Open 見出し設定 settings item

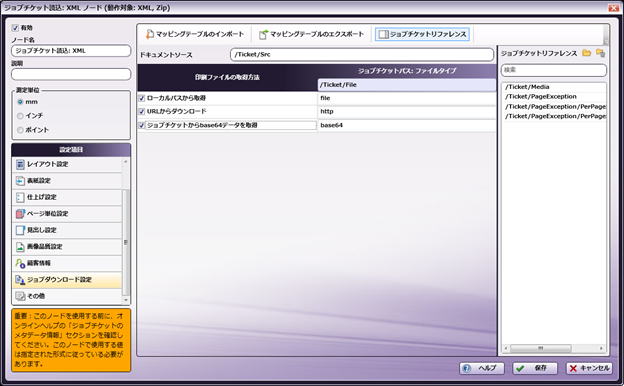[x=67, y=230]
